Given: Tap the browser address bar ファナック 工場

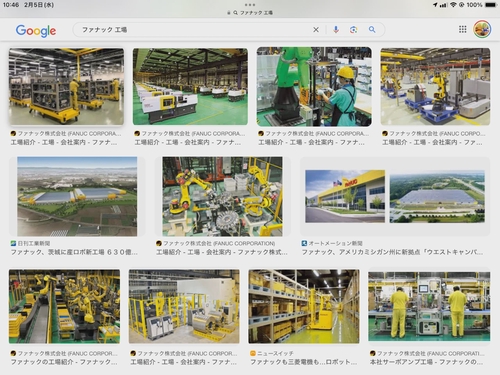Looking at the screenshot, I should pyautogui.click(x=250, y=13).
